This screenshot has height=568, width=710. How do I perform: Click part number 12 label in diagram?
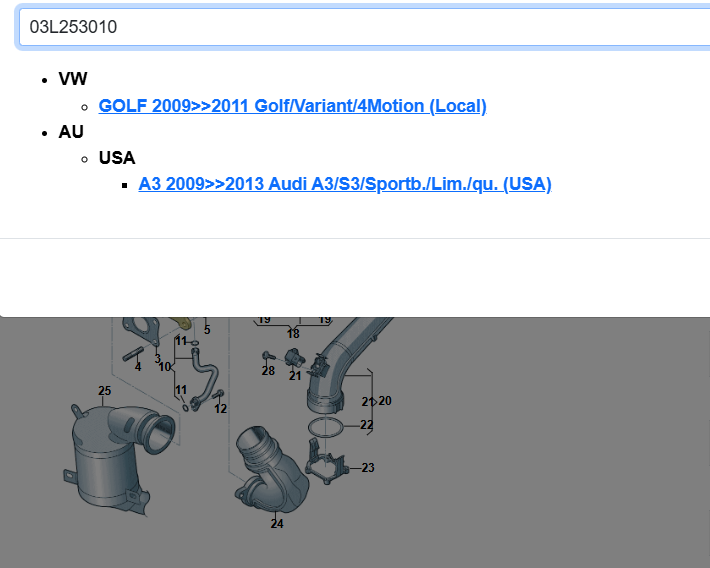point(221,408)
